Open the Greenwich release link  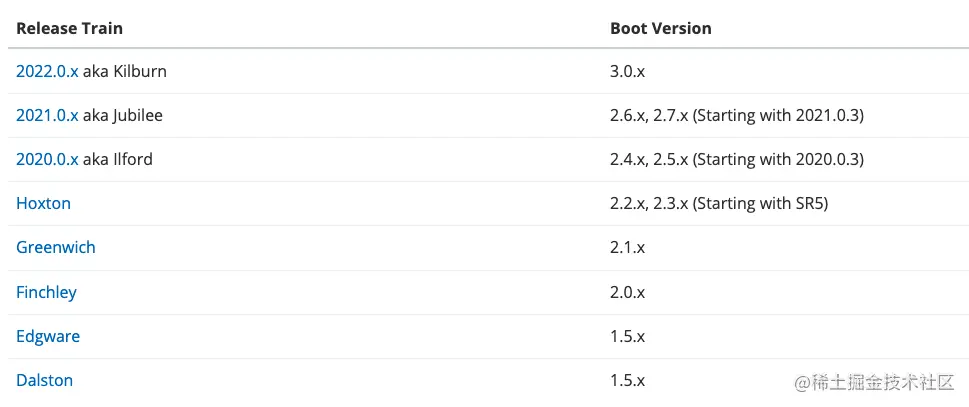coord(56,247)
